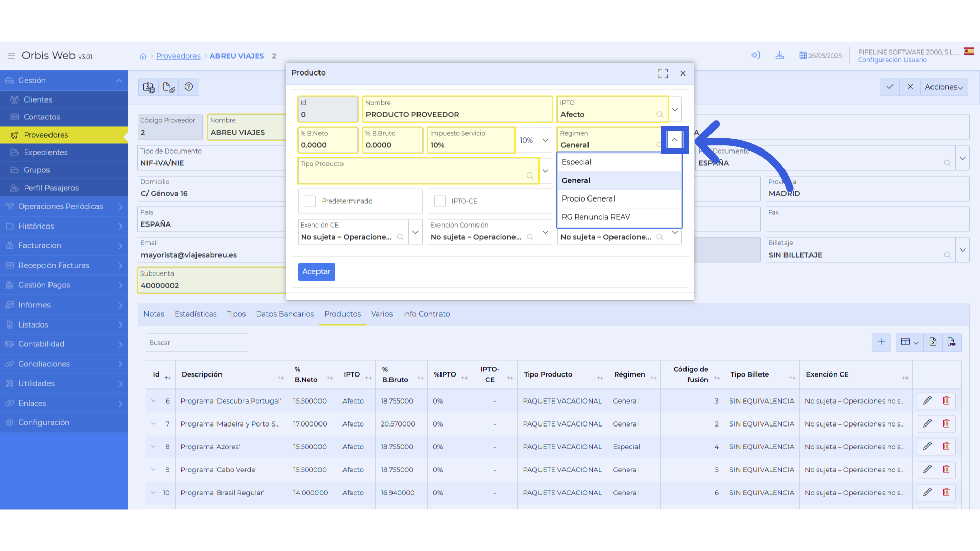Edit row Programa 'Azores'
This screenshot has height=551, width=980.
pos(927,446)
